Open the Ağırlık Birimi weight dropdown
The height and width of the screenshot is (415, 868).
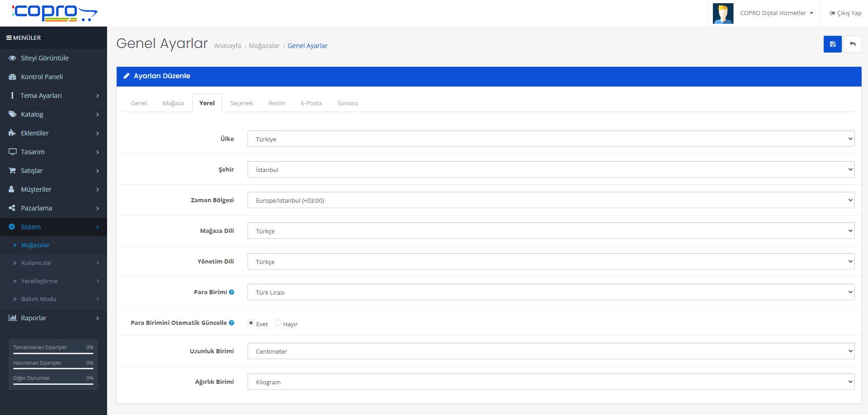click(x=550, y=382)
